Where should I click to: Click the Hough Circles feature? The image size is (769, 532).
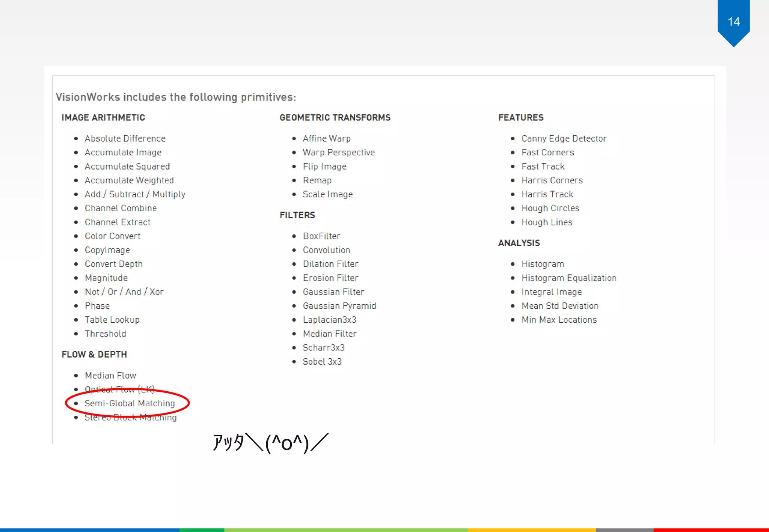click(550, 208)
